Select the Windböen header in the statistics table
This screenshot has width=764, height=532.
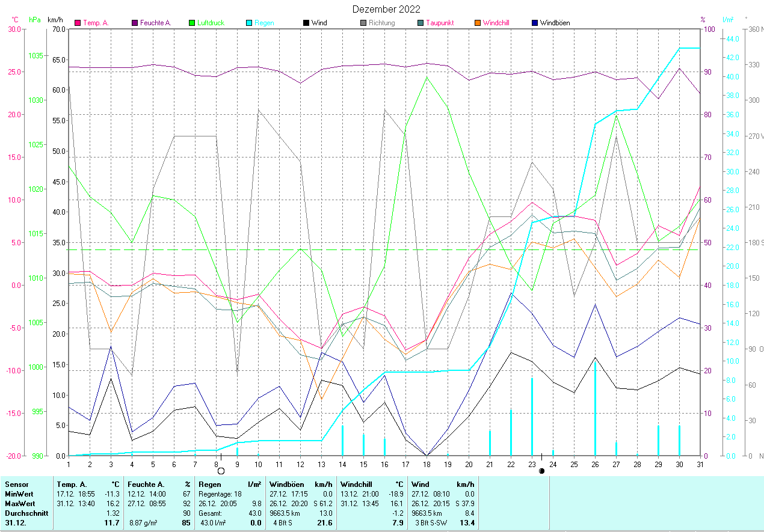coord(284,484)
